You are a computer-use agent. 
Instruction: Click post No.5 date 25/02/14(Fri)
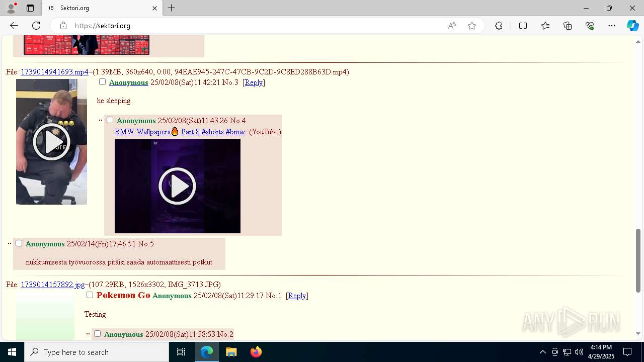coord(88,244)
